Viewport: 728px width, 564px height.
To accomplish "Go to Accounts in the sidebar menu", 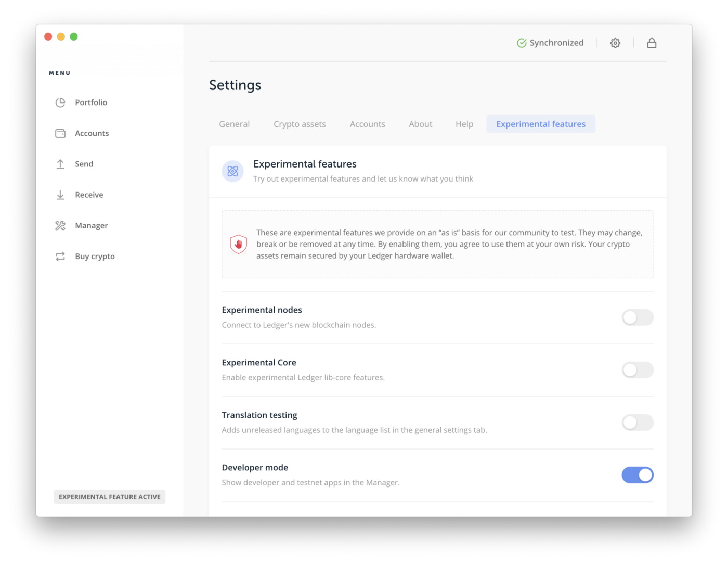I will click(x=92, y=133).
